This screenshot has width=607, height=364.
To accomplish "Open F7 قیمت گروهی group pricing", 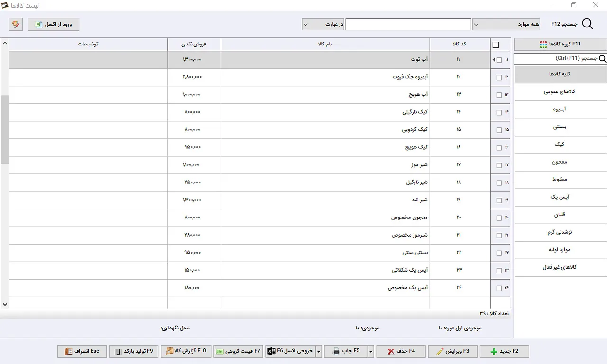I will click(238, 351).
